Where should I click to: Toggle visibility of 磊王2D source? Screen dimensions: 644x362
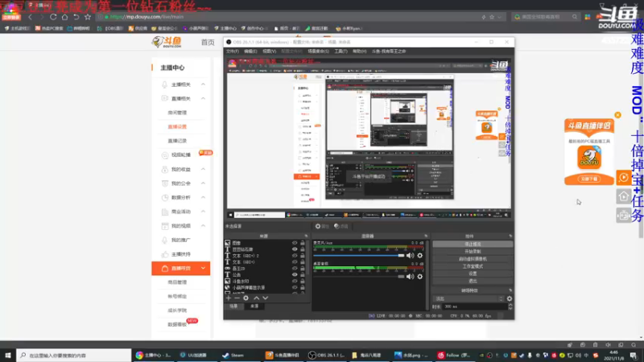(295, 269)
